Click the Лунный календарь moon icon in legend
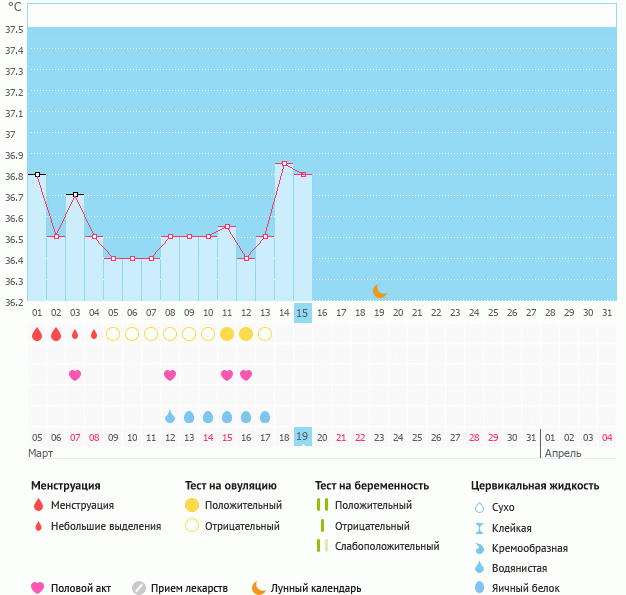The width and height of the screenshot is (626, 595). [259, 588]
